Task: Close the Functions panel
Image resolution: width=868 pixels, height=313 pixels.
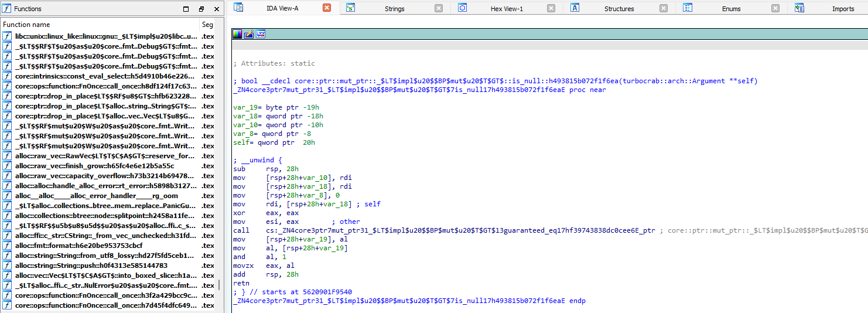Action: [216, 9]
